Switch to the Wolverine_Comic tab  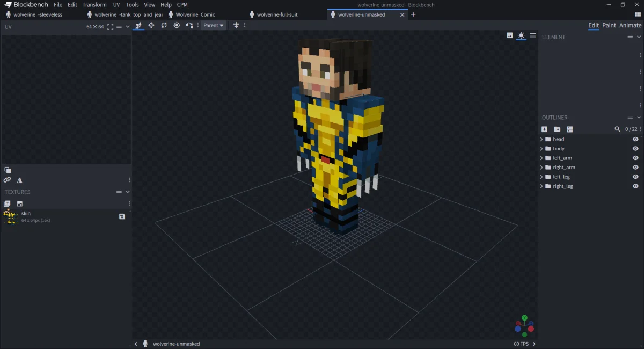click(x=195, y=14)
